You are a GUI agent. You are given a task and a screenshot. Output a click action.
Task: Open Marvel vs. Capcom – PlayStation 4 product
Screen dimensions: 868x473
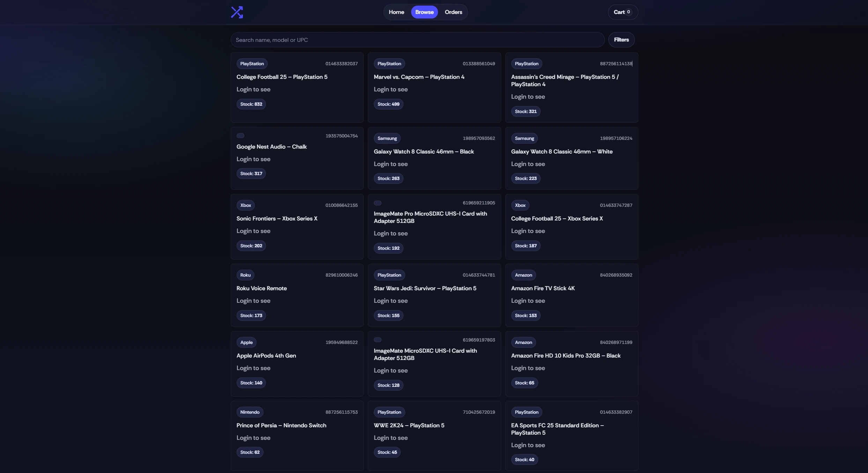tap(419, 77)
